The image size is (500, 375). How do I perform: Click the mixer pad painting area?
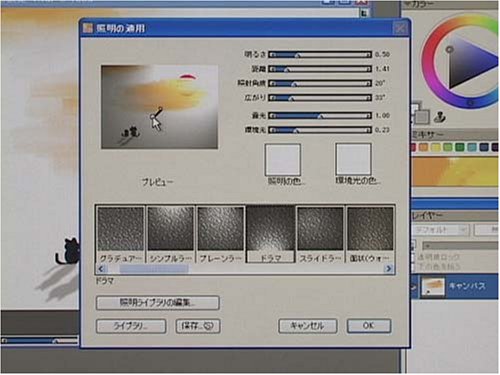coord(455,172)
